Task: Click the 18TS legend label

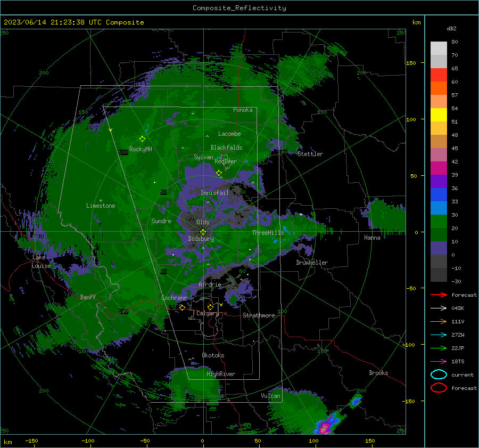Action: click(x=458, y=362)
